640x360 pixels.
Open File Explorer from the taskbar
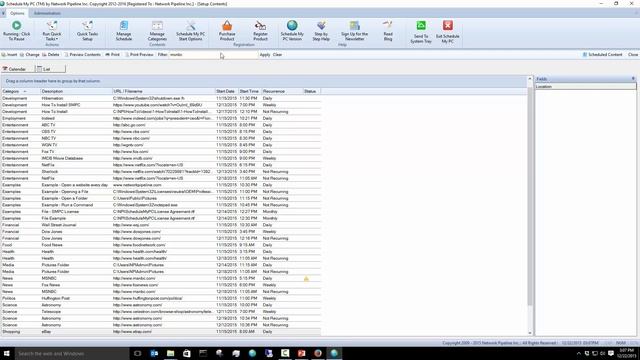click(x=171, y=353)
